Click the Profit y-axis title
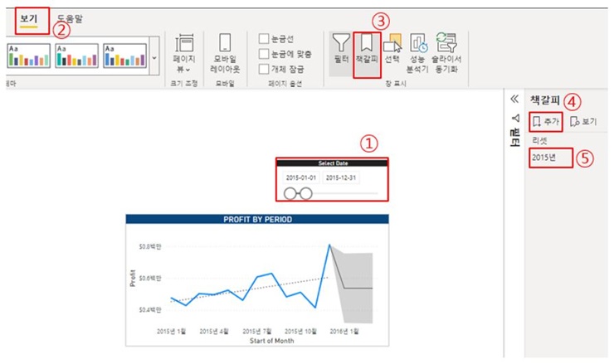 point(133,279)
